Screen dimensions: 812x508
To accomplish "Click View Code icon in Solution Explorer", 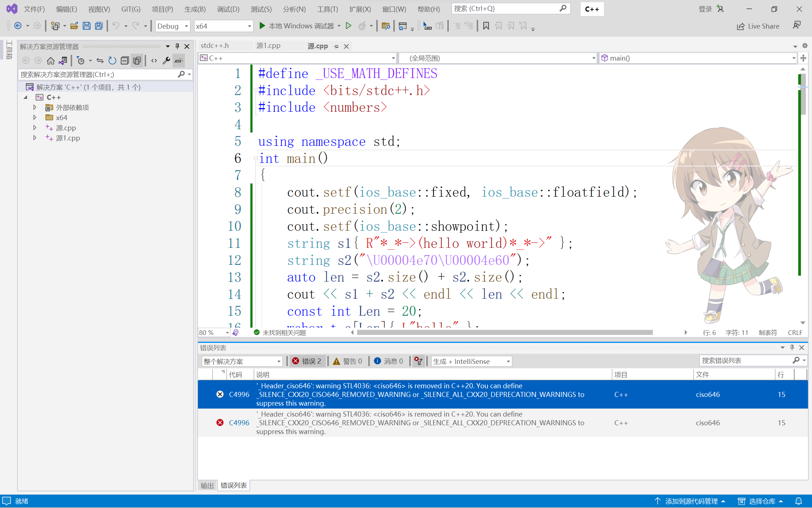I will point(154,61).
